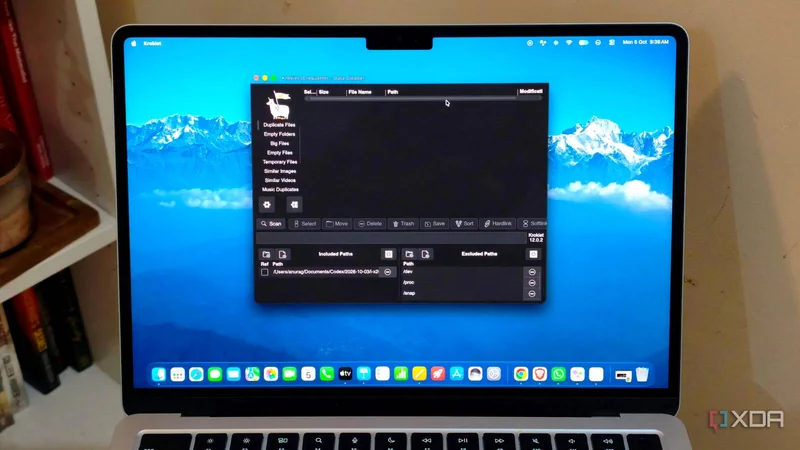The image size is (800, 450).
Task: Click the icon button beside the settings gear
Action: click(294, 205)
